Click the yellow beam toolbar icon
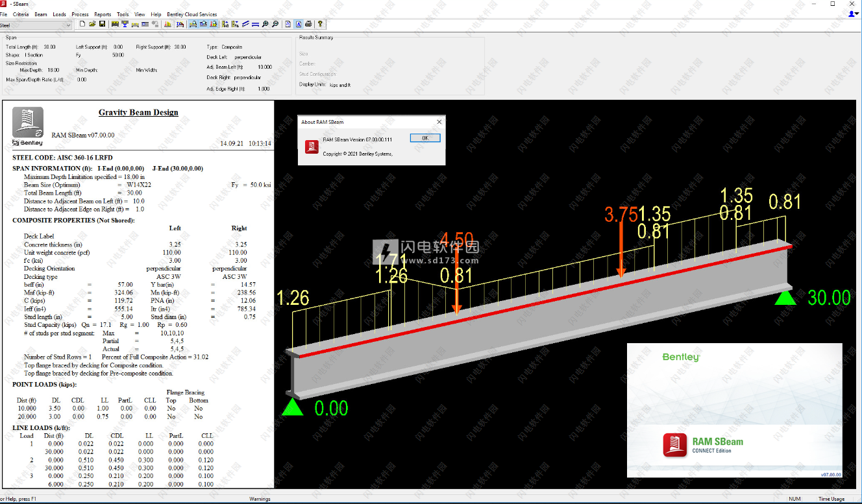This screenshot has width=862, height=504. 135,24
